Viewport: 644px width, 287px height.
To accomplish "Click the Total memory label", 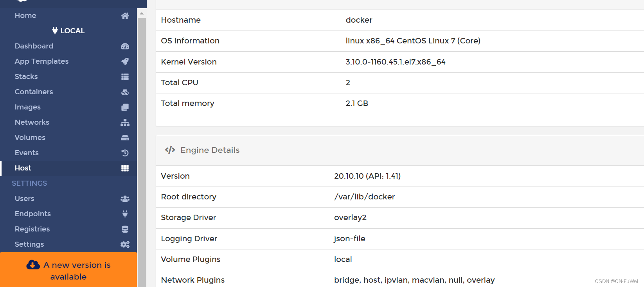I will [187, 103].
